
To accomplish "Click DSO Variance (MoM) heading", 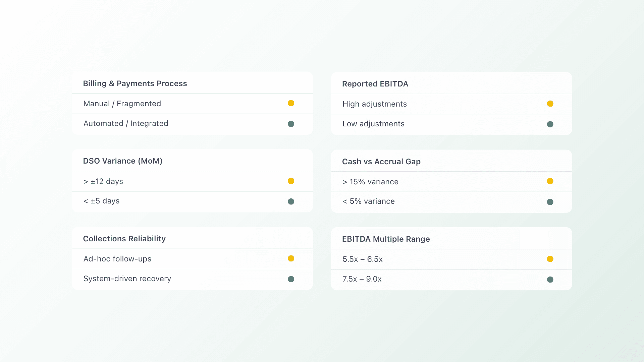I will point(122,161).
